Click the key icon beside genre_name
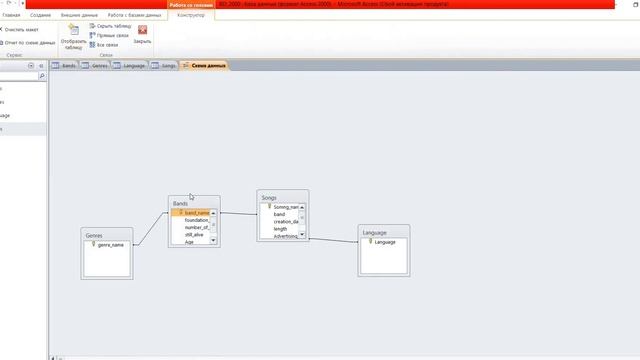The height and width of the screenshot is (360, 640). click(93, 244)
